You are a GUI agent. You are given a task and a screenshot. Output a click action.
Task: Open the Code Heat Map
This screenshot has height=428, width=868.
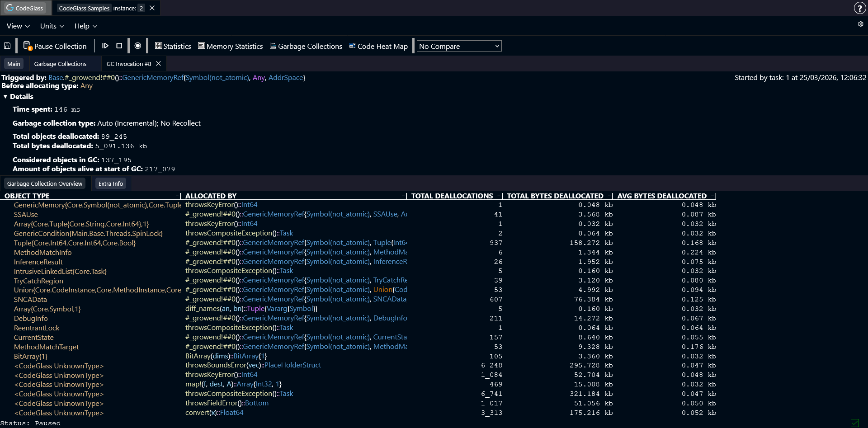pyautogui.click(x=378, y=46)
